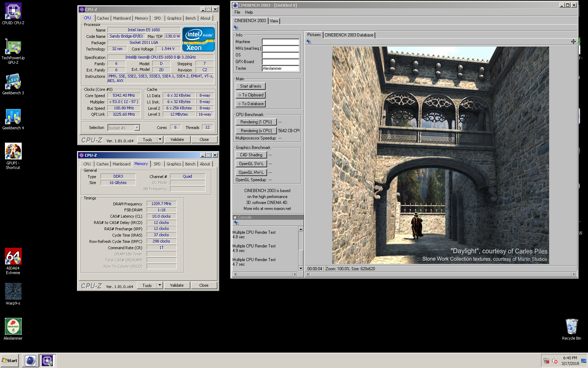Click the console scrollbar up arrow
588x368 pixels.
(301, 229)
